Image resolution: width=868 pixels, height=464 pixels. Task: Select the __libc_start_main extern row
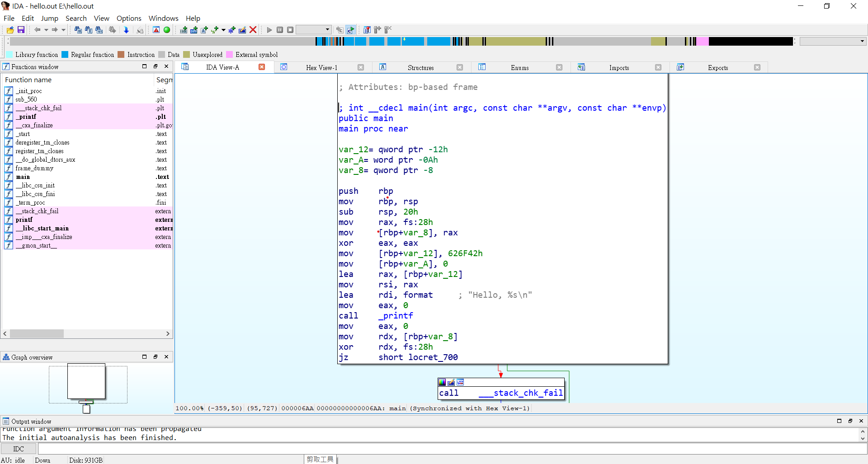(x=88, y=228)
